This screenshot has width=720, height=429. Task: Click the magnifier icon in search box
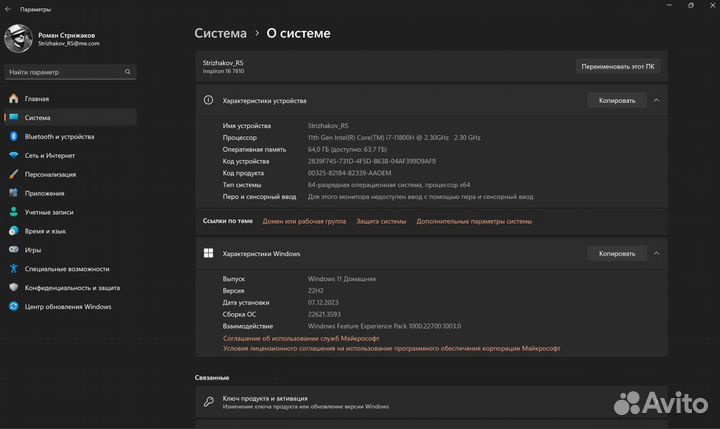coord(128,72)
